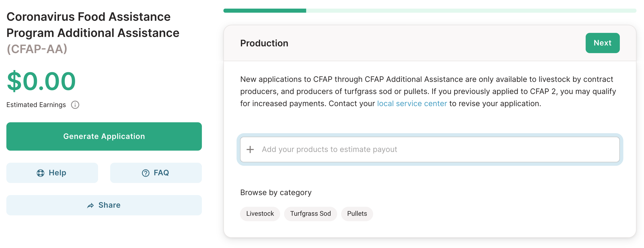
Task: Open the Help button
Action: point(52,173)
